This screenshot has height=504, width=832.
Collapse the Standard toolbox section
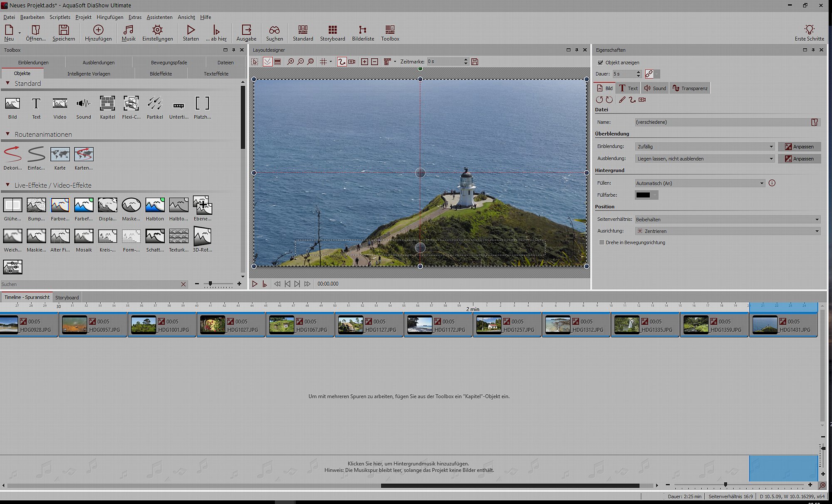[7, 83]
